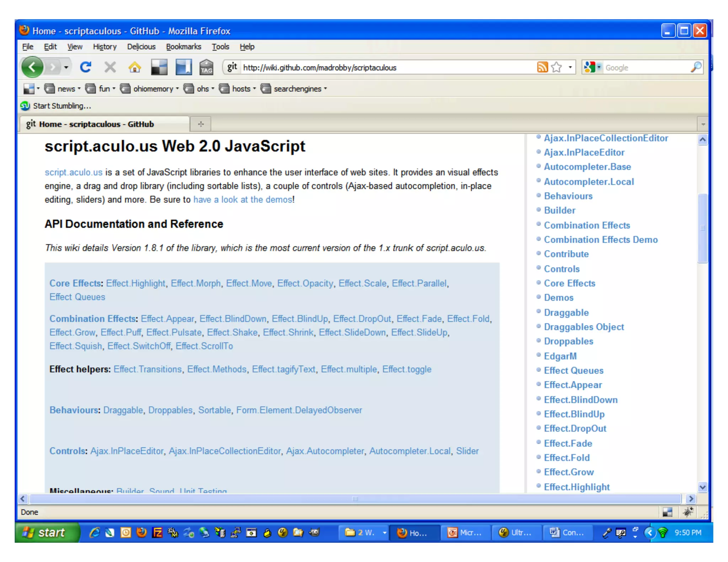The image size is (728, 562).
Task: Click the green Back navigation button
Action: tap(32, 67)
